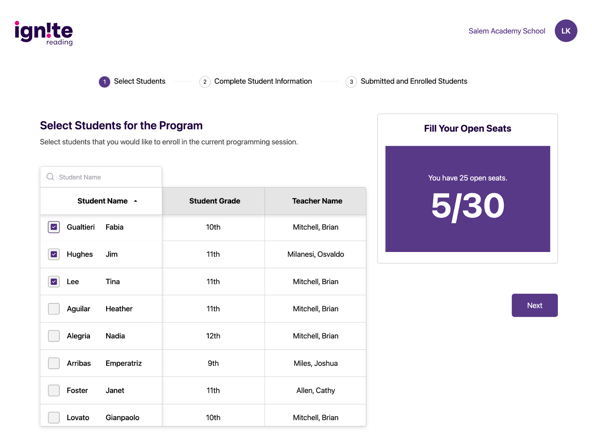Uncheck Hughes Jim's checkbox
The width and height of the screenshot is (592, 443).
tap(54, 254)
